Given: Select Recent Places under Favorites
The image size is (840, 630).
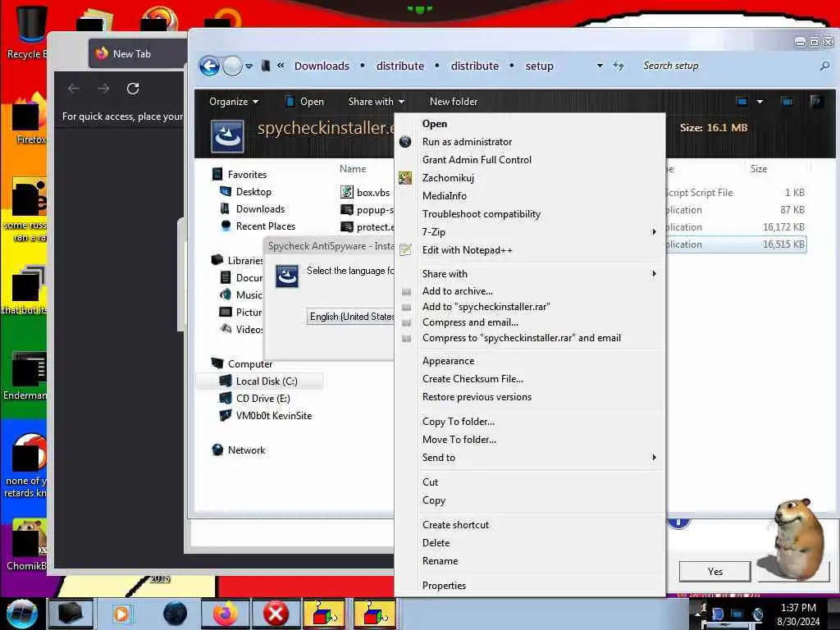Looking at the screenshot, I should click(x=265, y=226).
